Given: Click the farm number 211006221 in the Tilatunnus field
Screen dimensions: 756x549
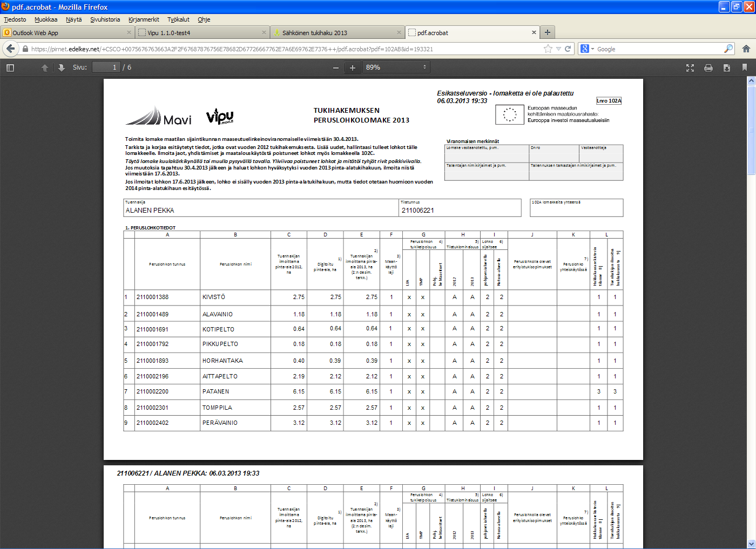Looking at the screenshot, I should coord(418,211).
